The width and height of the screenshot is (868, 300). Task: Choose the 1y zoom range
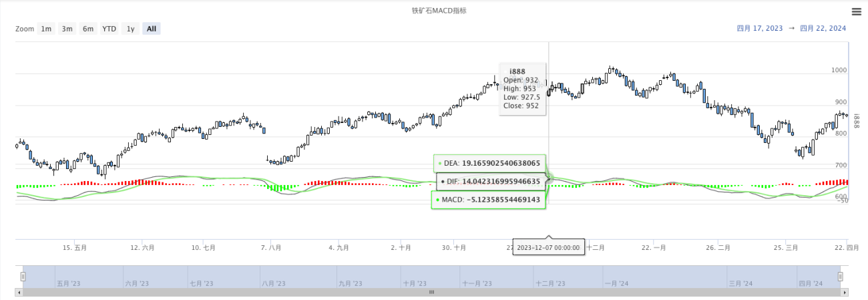click(131, 29)
